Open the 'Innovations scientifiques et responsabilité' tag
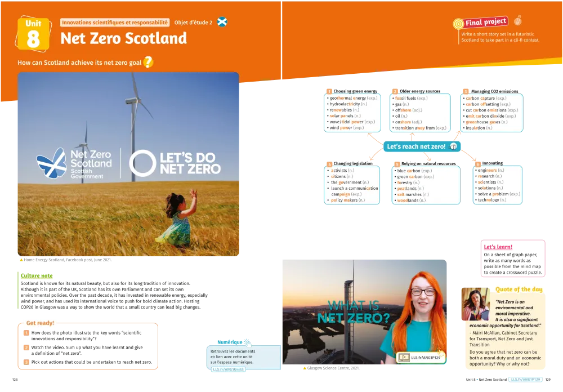Screen dimensions: 563x392 click(x=115, y=23)
